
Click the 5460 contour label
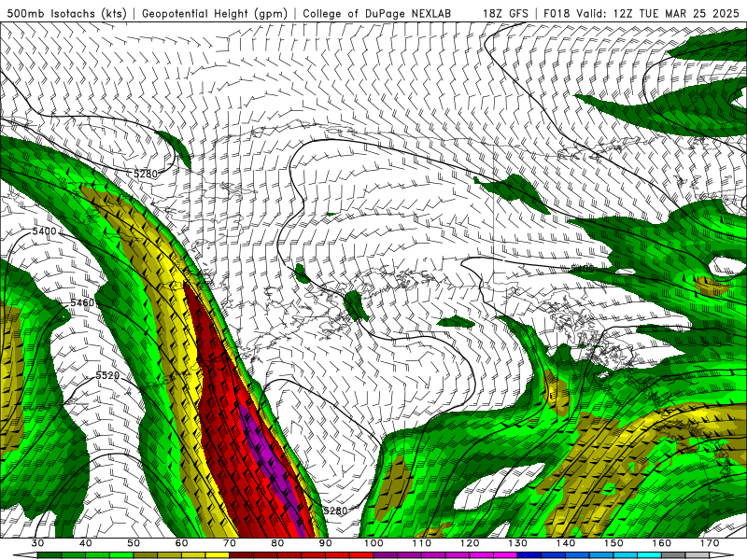tap(82, 302)
